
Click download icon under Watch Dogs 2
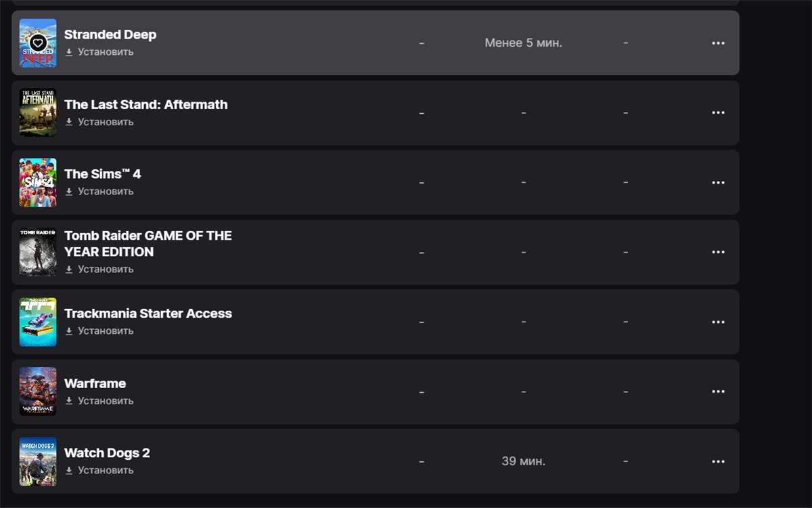pos(69,471)
